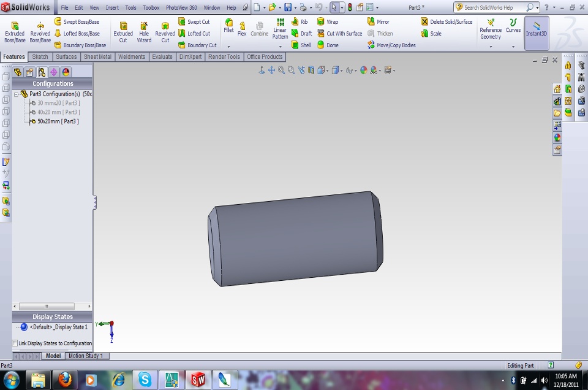Click the Mirror feature tool

377,22
